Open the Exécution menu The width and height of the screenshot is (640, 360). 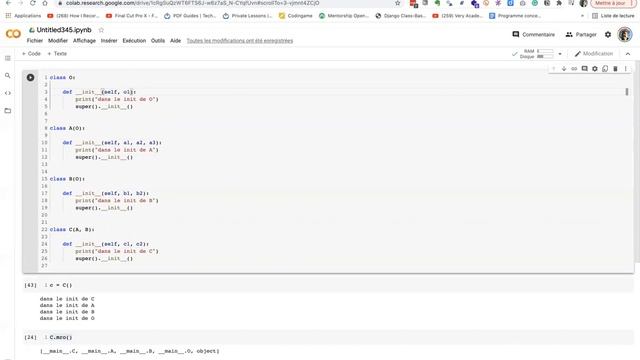[134, 41]
